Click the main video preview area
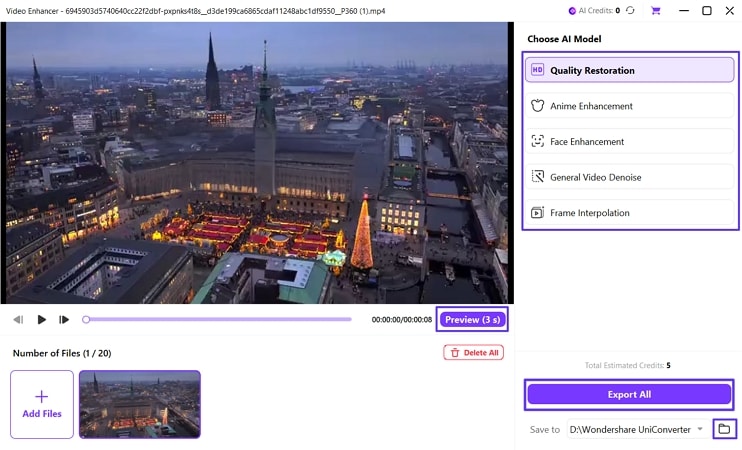This screenshot has width=742, height=450. 257,163
